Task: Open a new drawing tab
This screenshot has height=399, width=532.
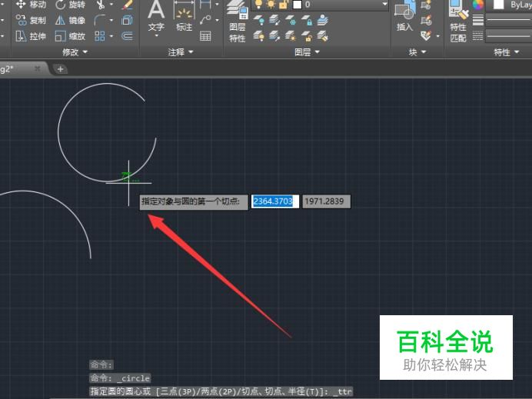Action: 61,69
